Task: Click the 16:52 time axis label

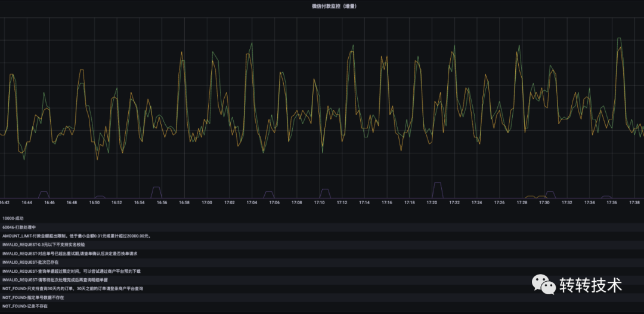Action: tap(117, 202)
